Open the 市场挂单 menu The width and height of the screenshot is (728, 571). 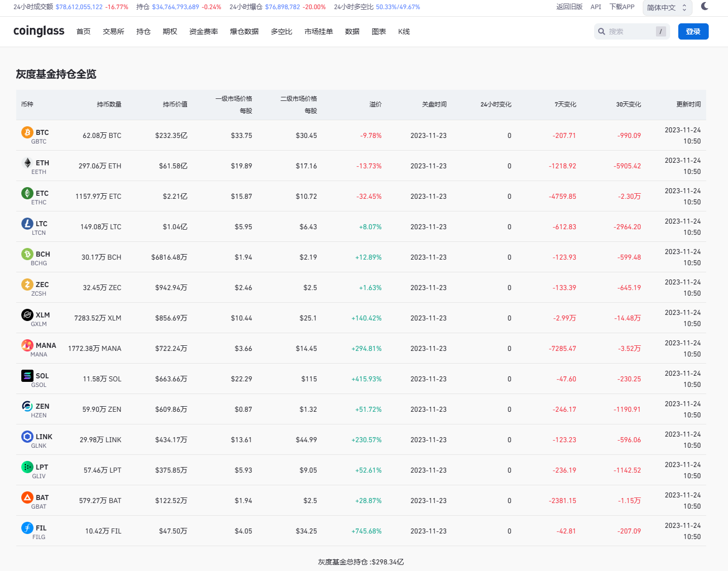[319, 31]
